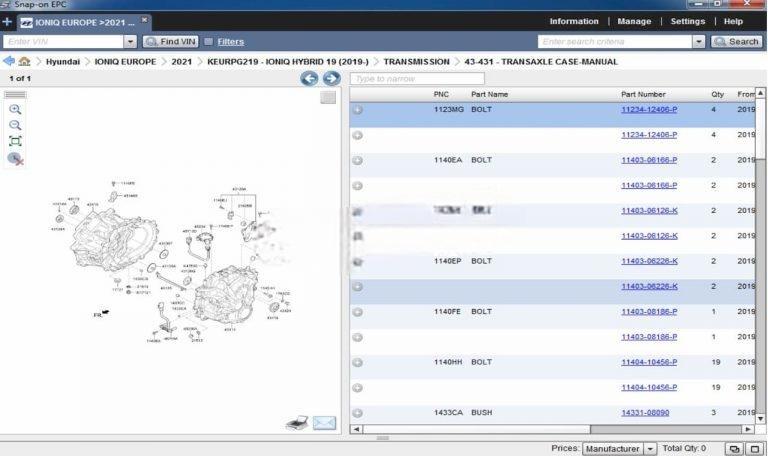The image size is (768, 456).
Task: Click the Type to narrow field
Action: tap(417, 78)
